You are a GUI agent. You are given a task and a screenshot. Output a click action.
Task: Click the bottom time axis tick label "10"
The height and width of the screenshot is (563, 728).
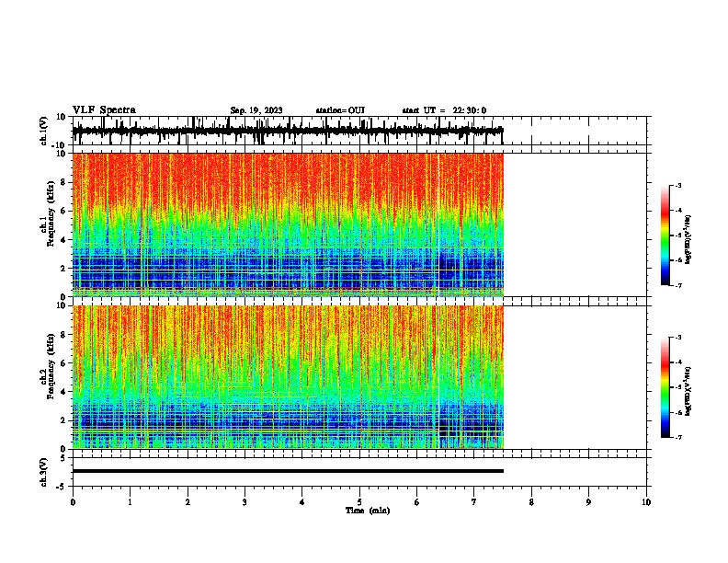coord(646,502)
